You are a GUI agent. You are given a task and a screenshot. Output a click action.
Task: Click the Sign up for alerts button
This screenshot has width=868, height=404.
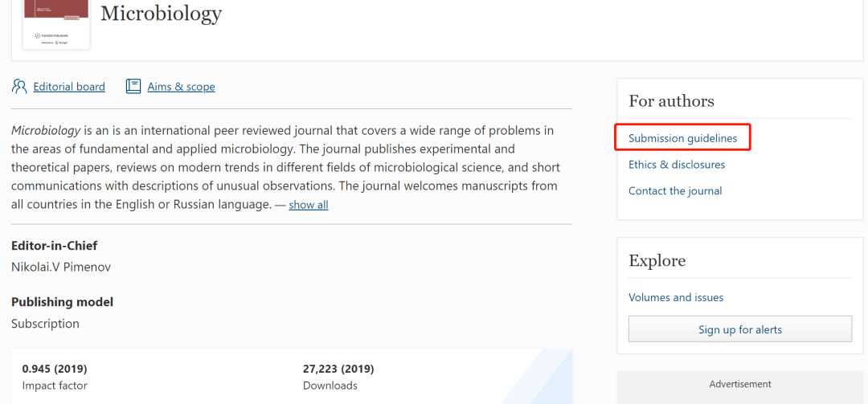point(740,329)
